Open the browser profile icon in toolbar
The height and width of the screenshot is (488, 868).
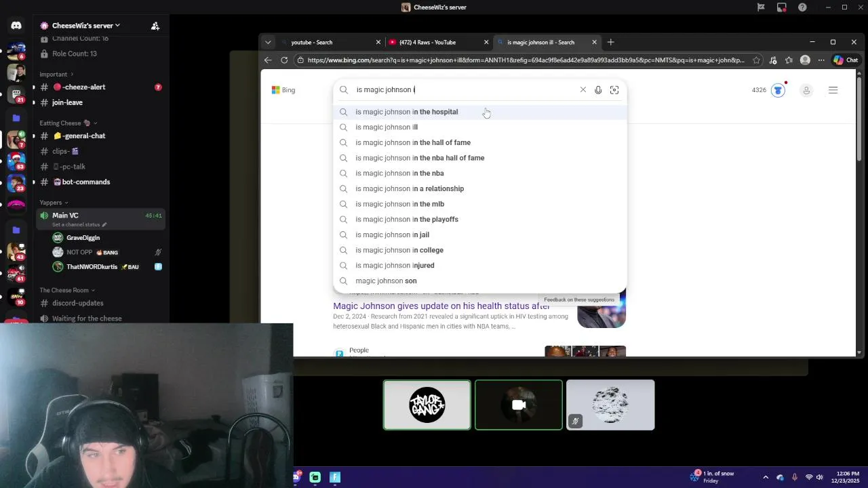(x=805, y=60)
